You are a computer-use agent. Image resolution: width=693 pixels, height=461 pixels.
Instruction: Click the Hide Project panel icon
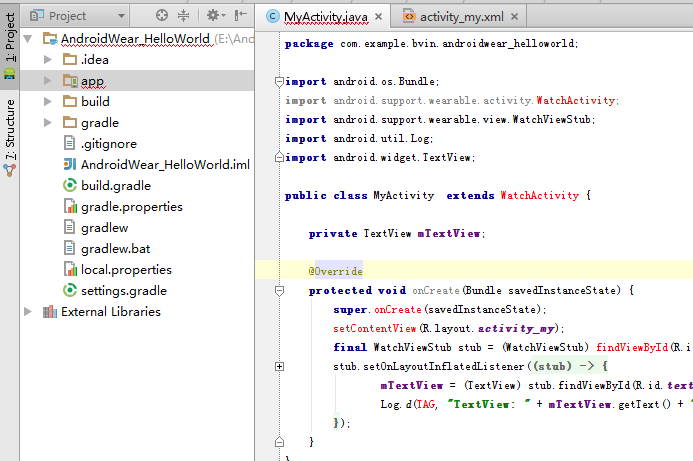pyautogui.click(x=240, y=15)
